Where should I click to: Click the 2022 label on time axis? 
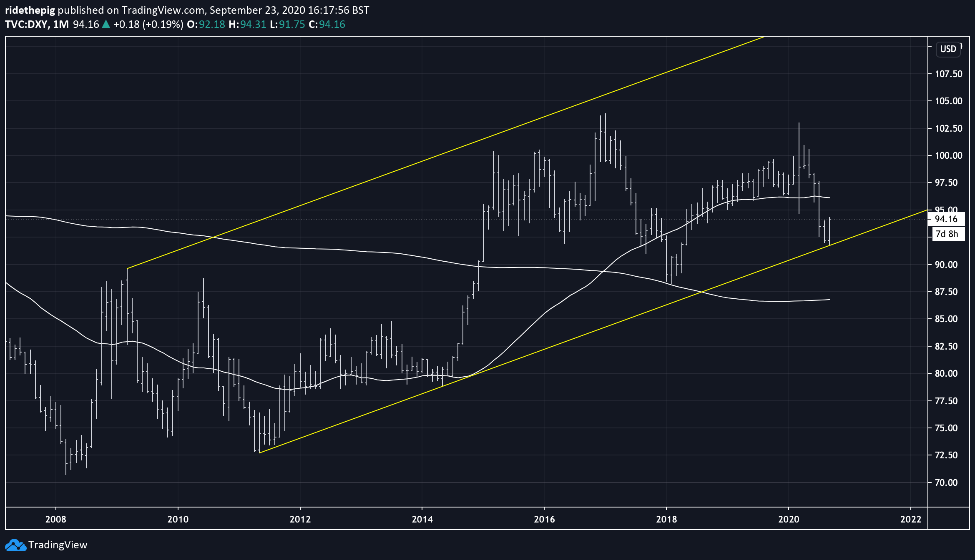pyautogui.click(x=911, y=519)
